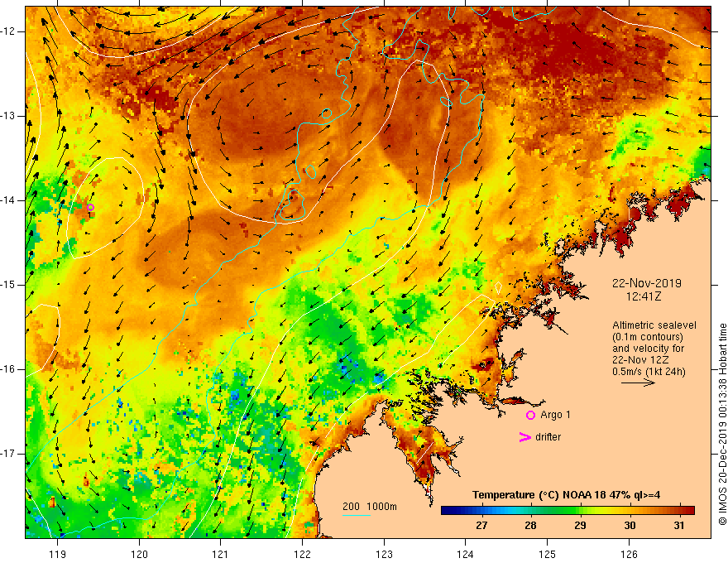Click the colorbar tick label 30
The image size is (728, 563).
click(x=630, y=526)
